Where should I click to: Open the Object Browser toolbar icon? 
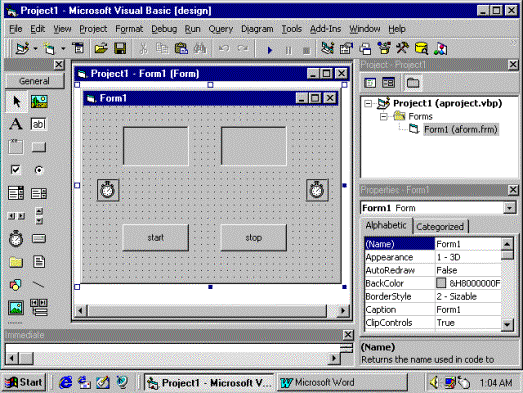[384, 49]
